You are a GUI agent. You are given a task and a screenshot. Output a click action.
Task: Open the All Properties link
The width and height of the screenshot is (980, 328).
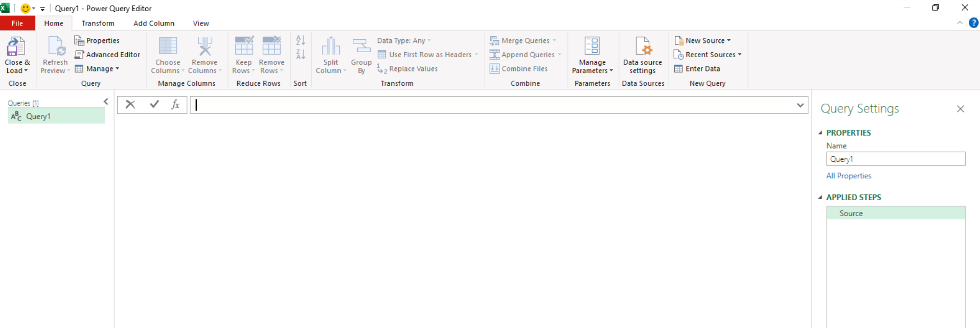pyautogui.click(x=849, y=176)
